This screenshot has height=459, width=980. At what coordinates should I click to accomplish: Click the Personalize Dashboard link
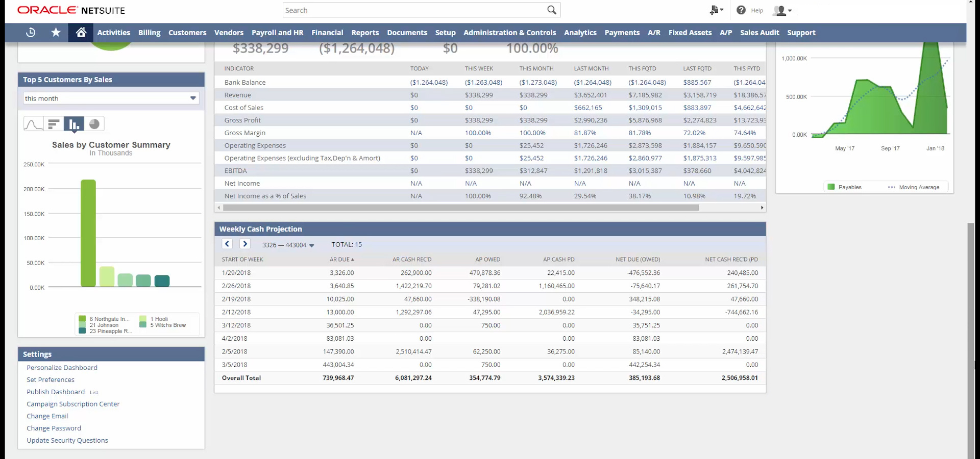pyautogui.click(x=62, y=368)
